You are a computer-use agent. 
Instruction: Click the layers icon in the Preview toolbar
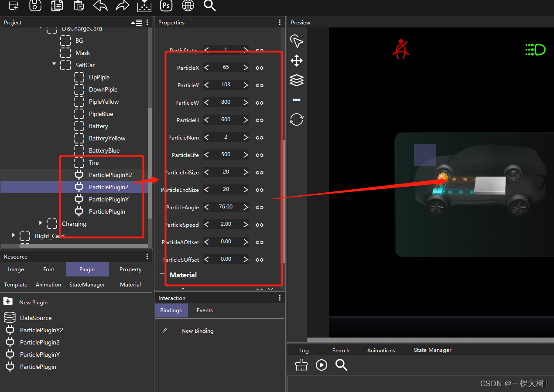[x=297, y=80]
